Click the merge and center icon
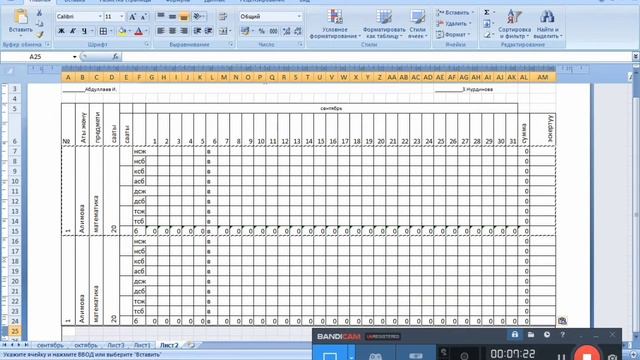 pyautogui.click(x=223, y=31)
